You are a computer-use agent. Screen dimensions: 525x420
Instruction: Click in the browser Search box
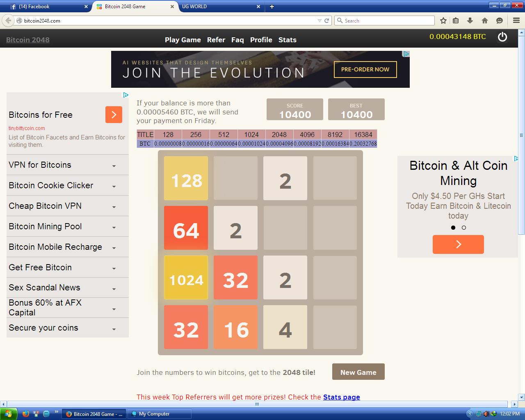point(384,21)
